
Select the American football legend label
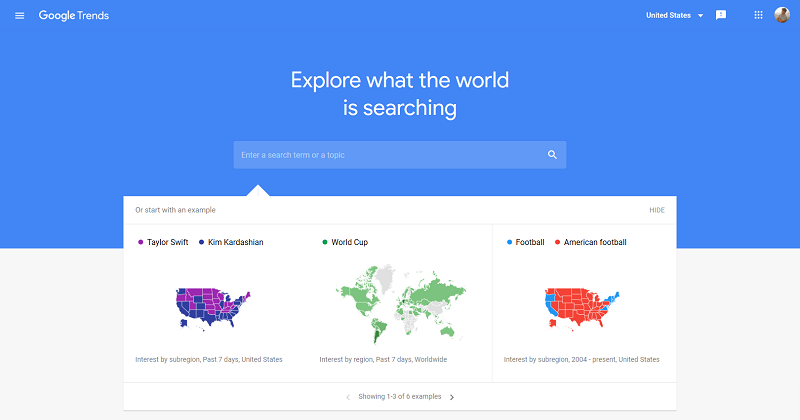click(595, 242)
